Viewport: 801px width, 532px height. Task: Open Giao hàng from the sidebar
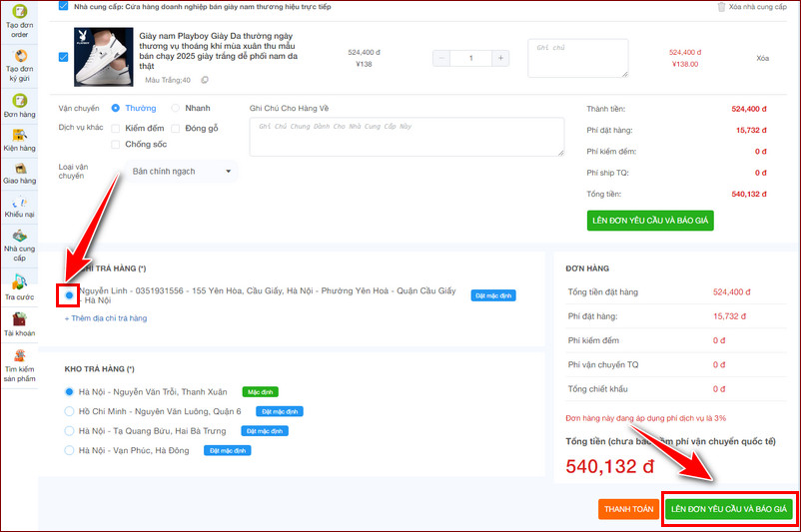pyautogui.click(x=19, y=169)
